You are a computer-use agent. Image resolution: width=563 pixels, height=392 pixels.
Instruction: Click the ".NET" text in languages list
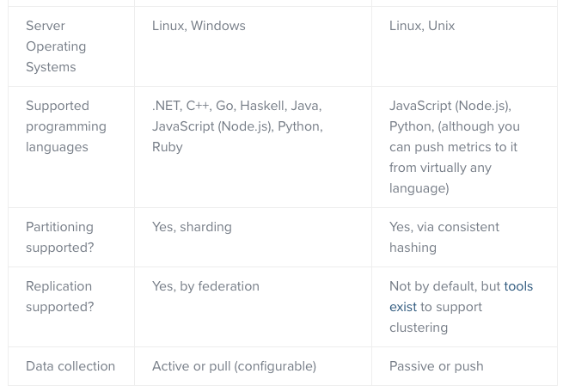coord(166,106)
